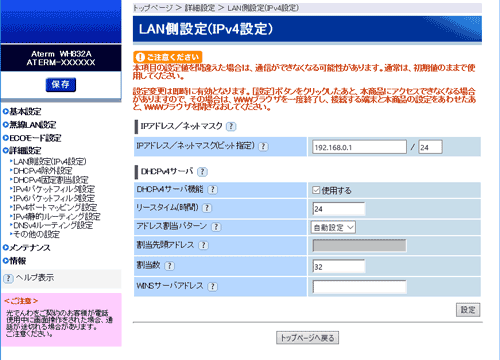Image resolution: width=500 pixels, height=360 pixels.
Task: Click the ご注意ください warning badge
Action: pyautogui.click(x=168, y=57)
